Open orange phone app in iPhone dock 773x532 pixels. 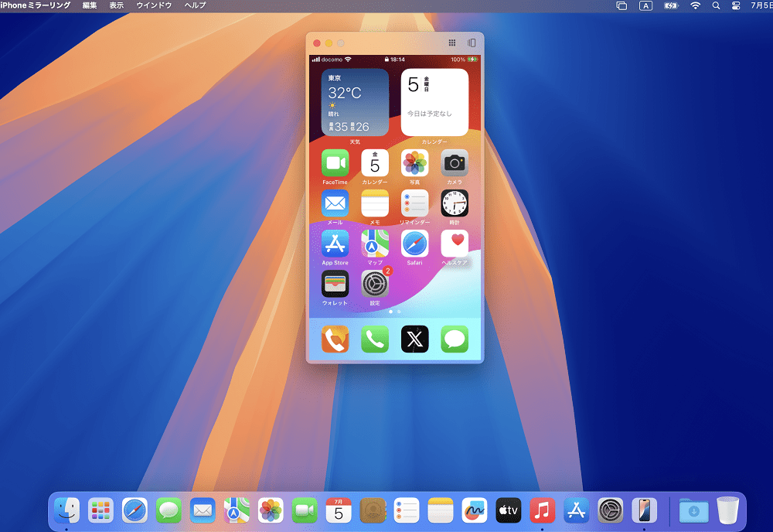pyautogui.click(x=335, y=339)
